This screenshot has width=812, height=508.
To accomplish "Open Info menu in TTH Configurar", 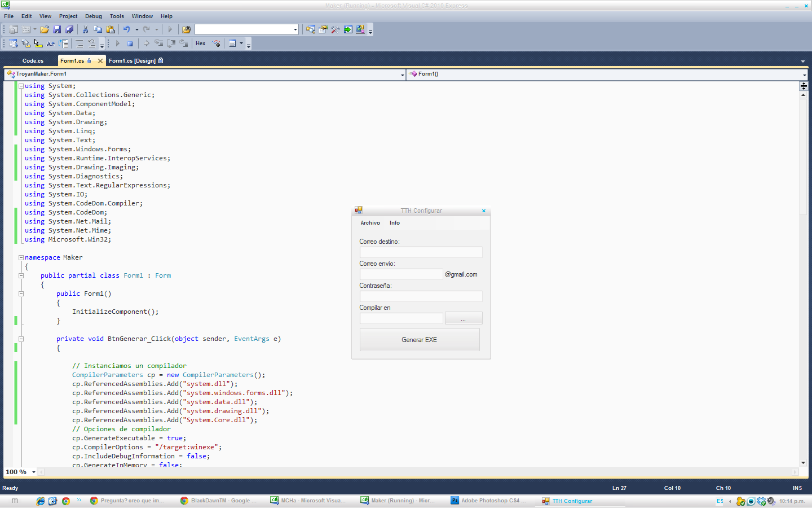I will (x=395, y=223).
